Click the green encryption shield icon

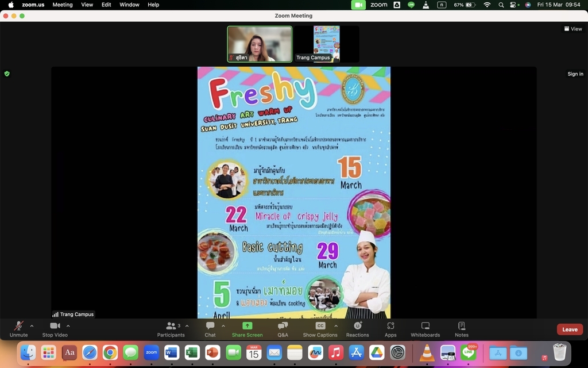7,74
